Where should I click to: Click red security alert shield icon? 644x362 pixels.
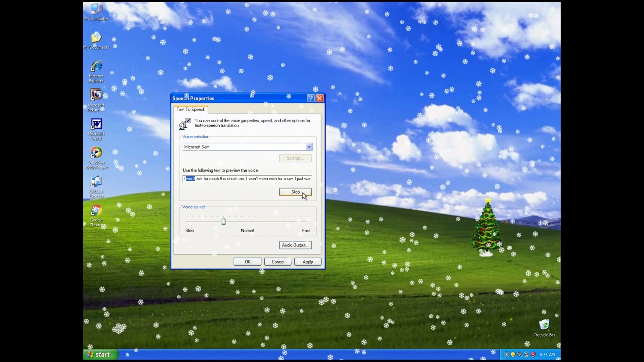pyautogui.click(x=533, y=354)
